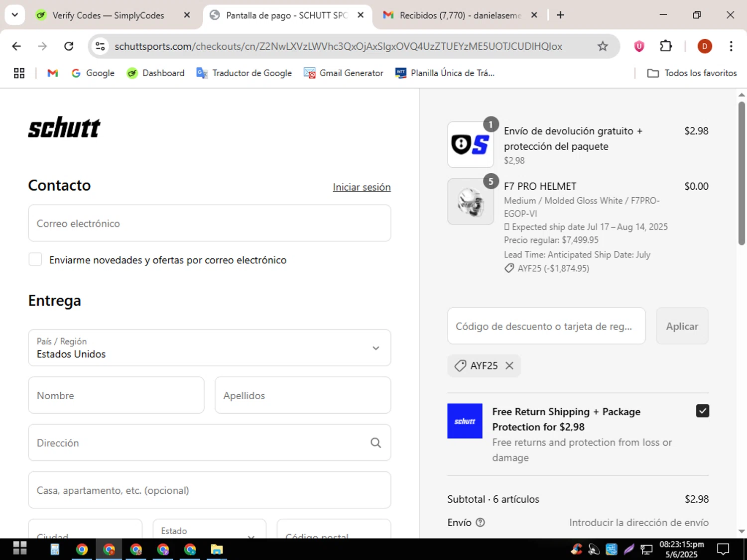Image resolution: width=747 pixels, height=560 pixels.
Task: Focus the Nombre field
Action: [x=116, y=395]
